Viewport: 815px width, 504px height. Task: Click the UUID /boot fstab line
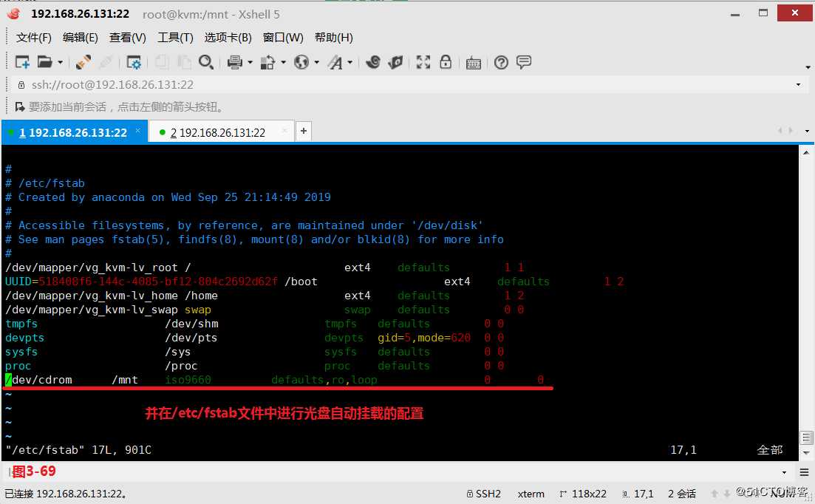point(315,282)
